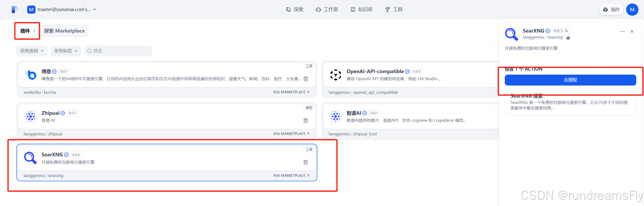Click the 插件 button at top right
Screen dimensions: 644x206
pos(611,10)
